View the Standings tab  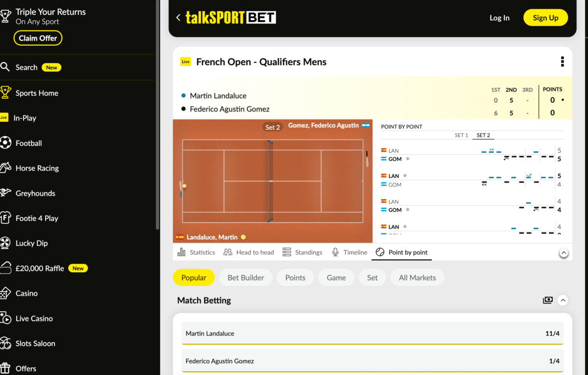(x=302, y=252)
